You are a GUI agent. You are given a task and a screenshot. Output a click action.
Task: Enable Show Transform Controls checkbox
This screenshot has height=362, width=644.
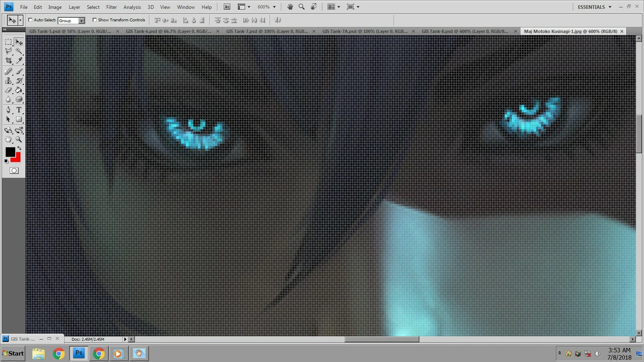[x=95, y=20]
